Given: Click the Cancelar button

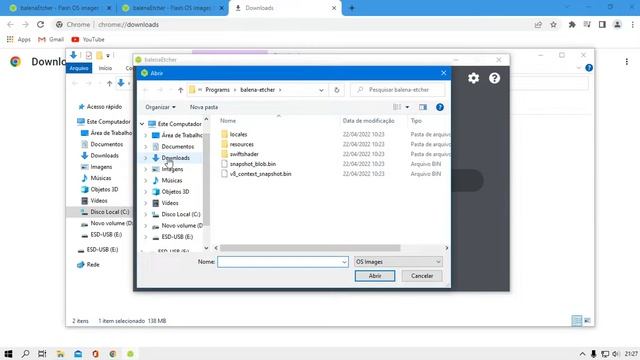Looking at the screenshot, I should pos(422,276).
